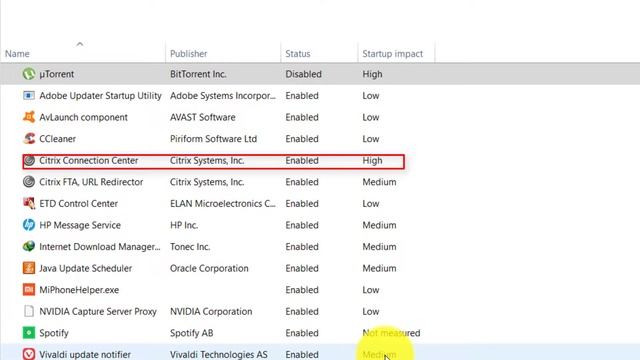
Task: Click the NVIDIA Capture Server Proxy file icon
Action: click(x=29, y=311)
